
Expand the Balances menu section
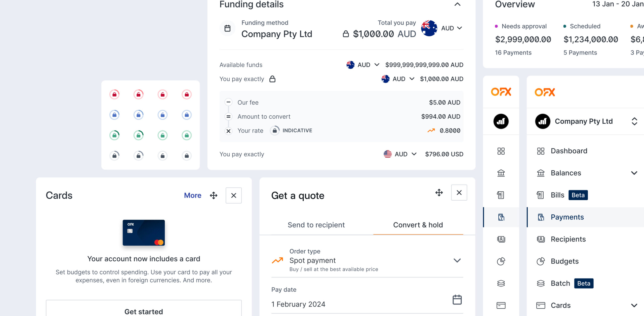[634, 173]
